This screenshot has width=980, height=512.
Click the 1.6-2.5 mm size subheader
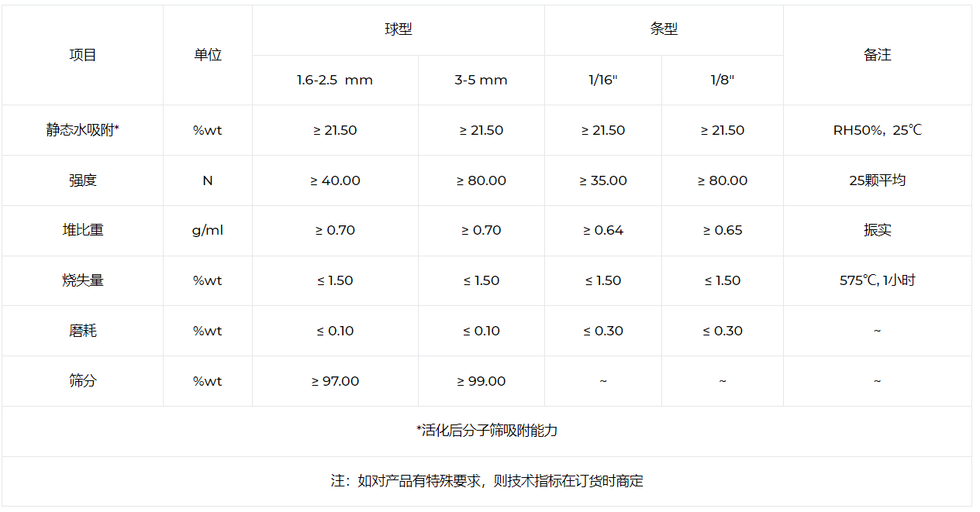tap(335, 80)
